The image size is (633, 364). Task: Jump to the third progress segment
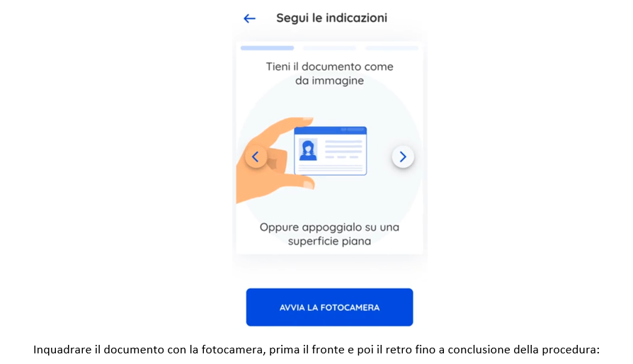point(392,48)
